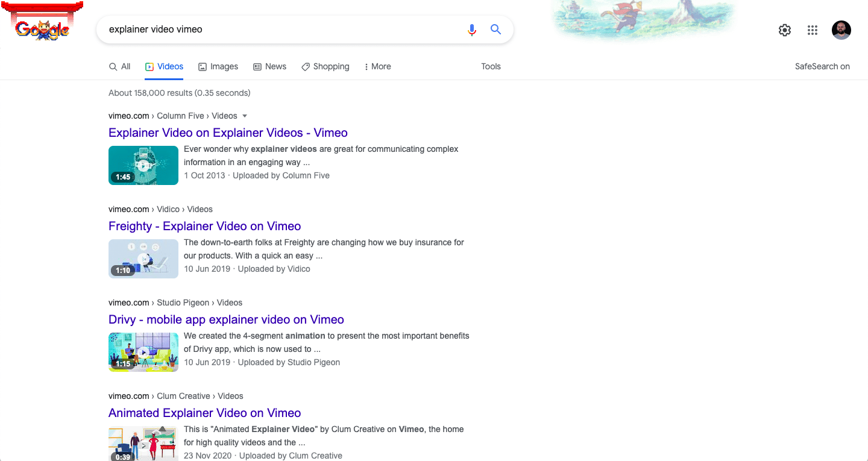Click the vimeo.com › Column Five breadcrumb

click(173, 116)
